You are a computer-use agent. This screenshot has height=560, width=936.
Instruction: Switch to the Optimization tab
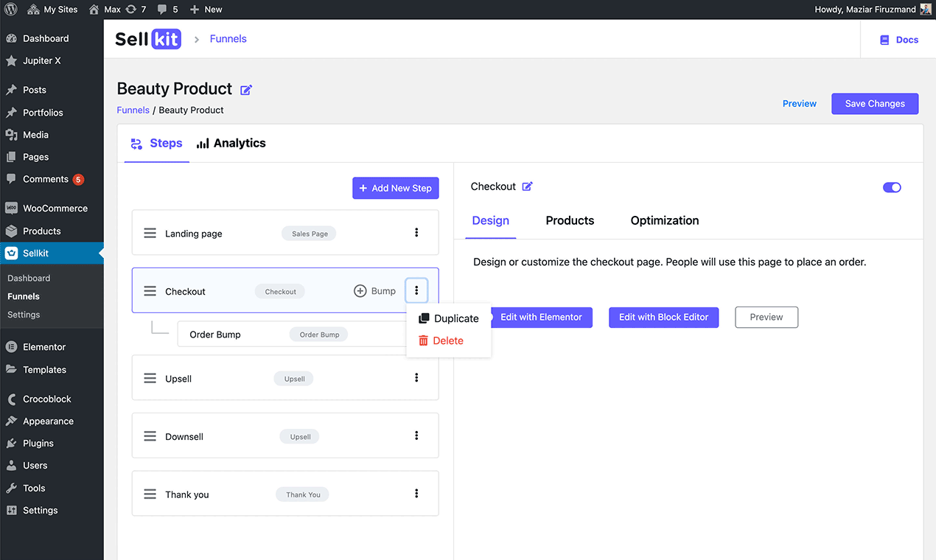coord(665,221)
